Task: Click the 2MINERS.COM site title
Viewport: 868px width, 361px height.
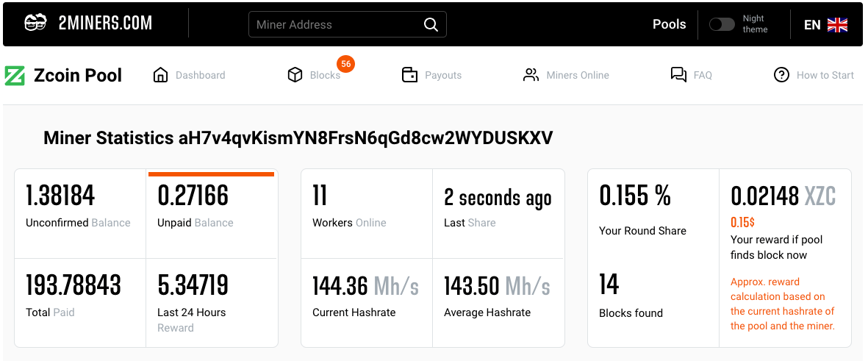Action: point(105,24)
